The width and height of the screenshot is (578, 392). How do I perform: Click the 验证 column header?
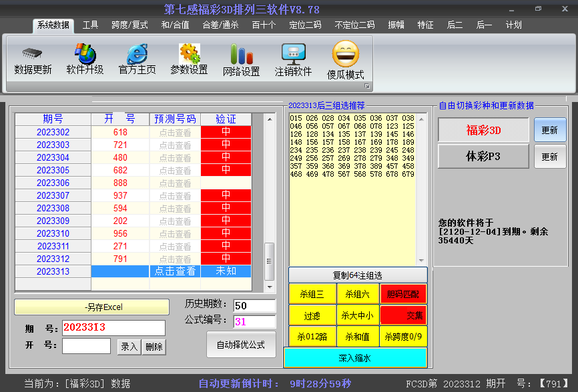point(226,119)
